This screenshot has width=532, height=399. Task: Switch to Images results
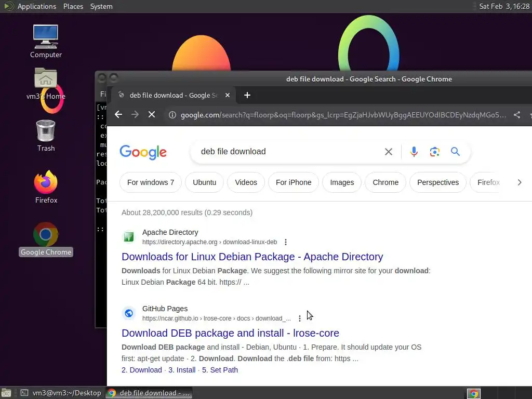342,182
